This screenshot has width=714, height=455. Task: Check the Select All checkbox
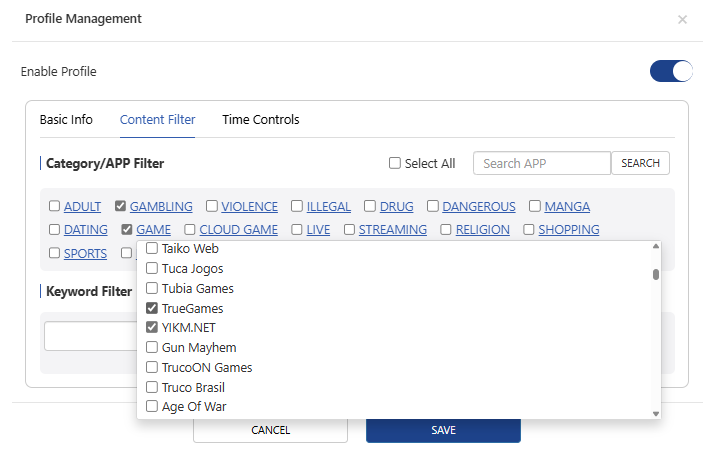[395, 164]
